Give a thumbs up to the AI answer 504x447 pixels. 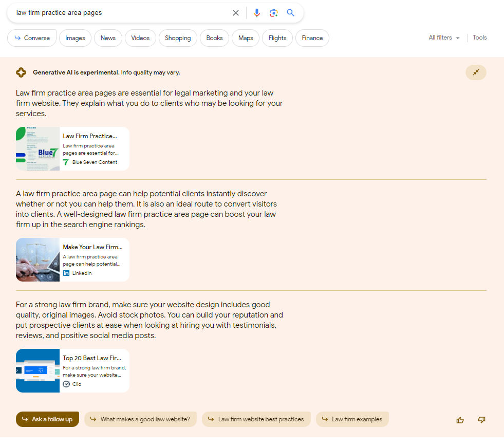[x=460, y=420]
